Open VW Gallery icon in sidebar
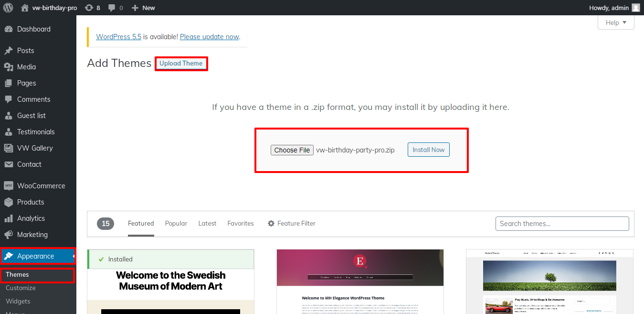 [x=9, y=148]
